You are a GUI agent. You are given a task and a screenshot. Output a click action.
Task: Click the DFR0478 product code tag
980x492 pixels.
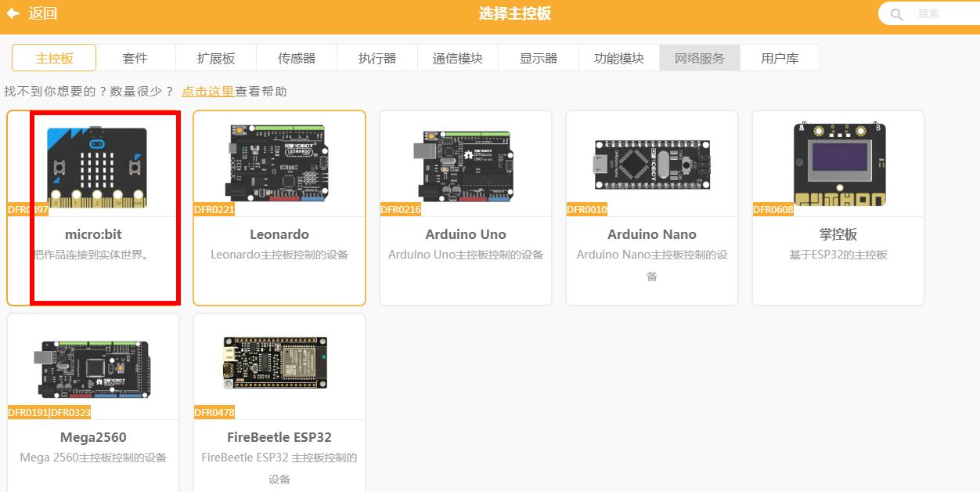[214, 412]
